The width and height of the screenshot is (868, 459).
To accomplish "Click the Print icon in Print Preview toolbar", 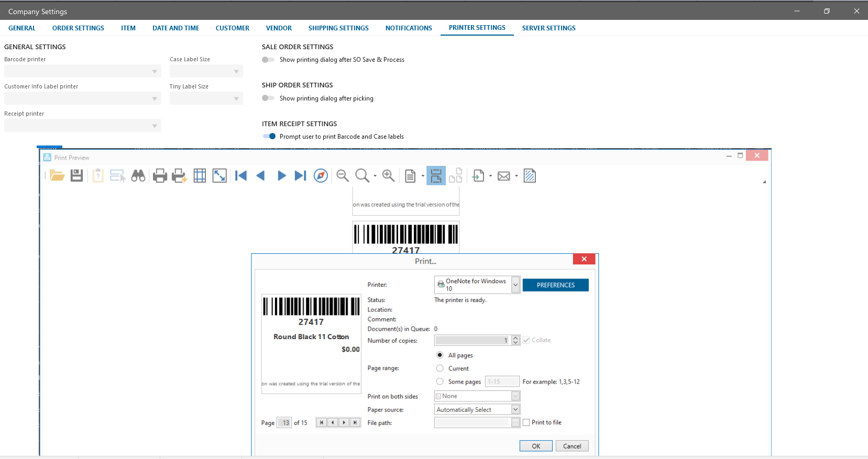I will tap(160, 176).
